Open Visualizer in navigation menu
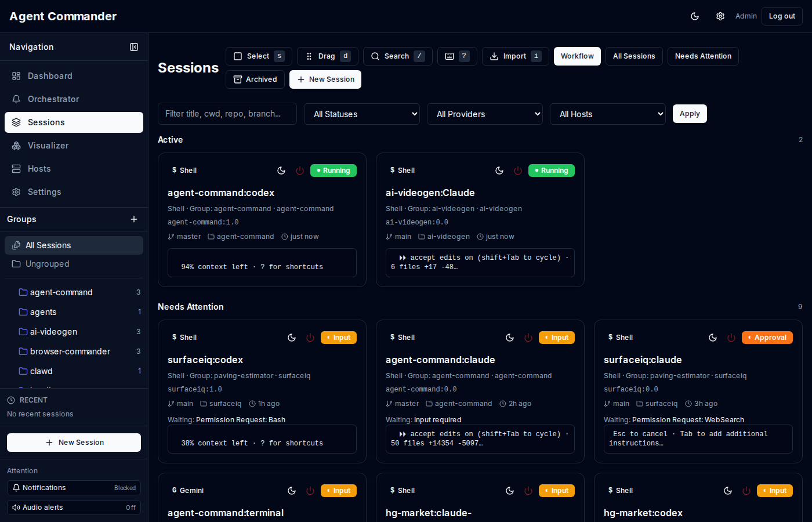 (x=48, y=146)
